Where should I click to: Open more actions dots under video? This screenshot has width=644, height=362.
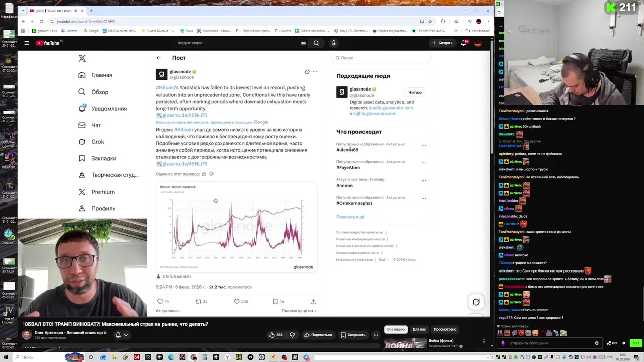[376, 335]
